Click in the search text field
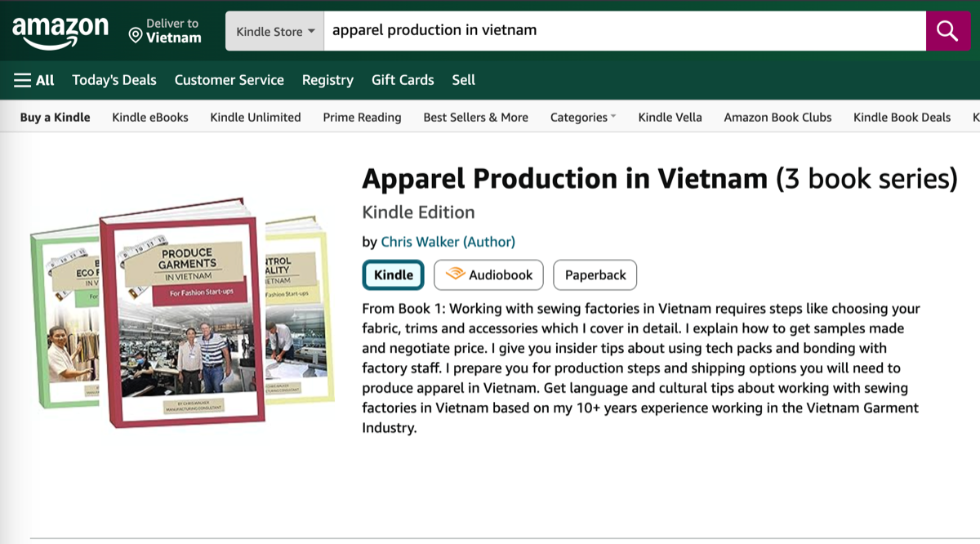The image size is (980, 544). (621, 31)
